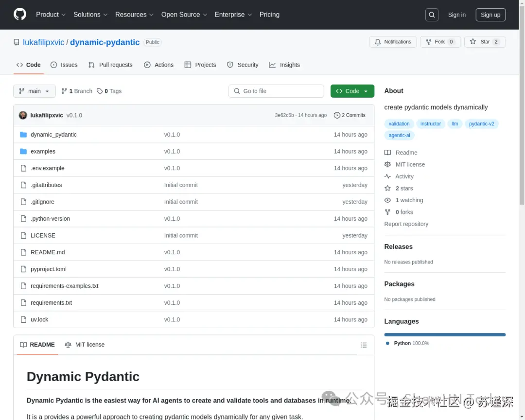
Task: Click the Sign in link
Action: tap(456, 15)
